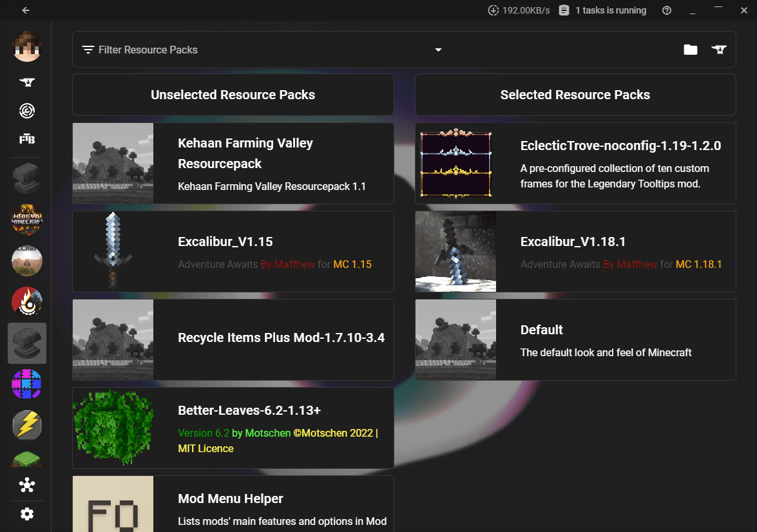
Task: Click Default pack landscape thumbnail
Action: 455,340
